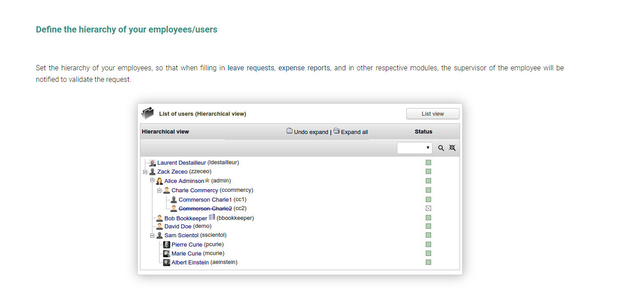This screenshot has width=644, height=304.
Task: Click the disabled status box for Commerson Charle2
Action: click(x=428, y=208)
